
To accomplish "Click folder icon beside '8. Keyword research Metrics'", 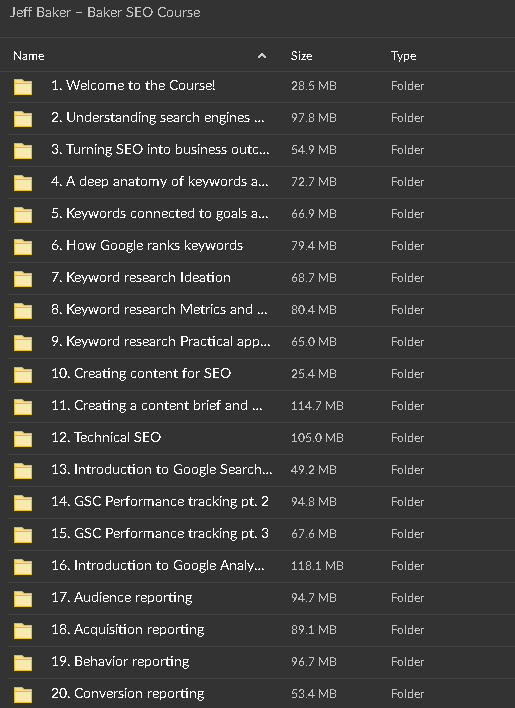I will pyautogui.click(x=23, y=311).
